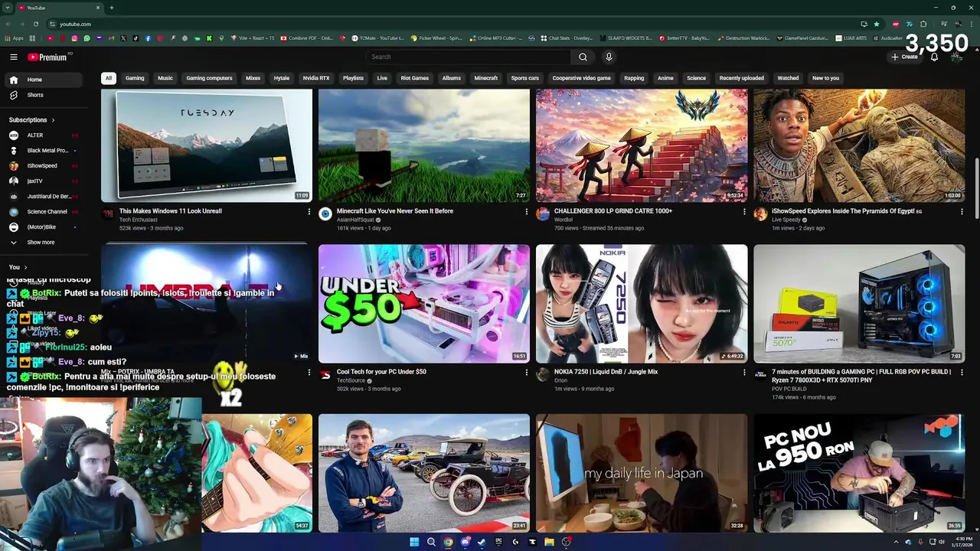Open the Apps bookmark shortcut
The height and width of the screenshot is (551, 980).
tap(14, 38)
